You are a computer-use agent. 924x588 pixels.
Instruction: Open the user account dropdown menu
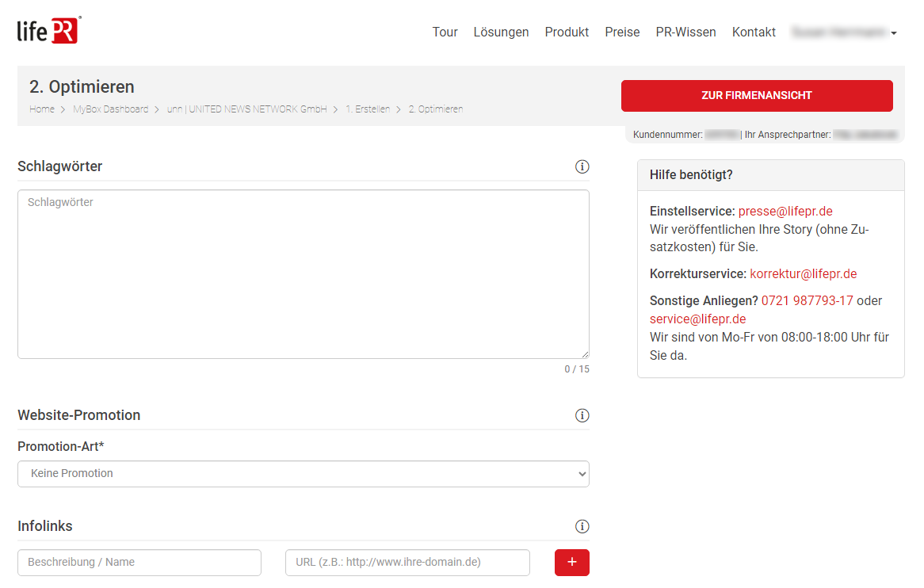coord(844,32)
